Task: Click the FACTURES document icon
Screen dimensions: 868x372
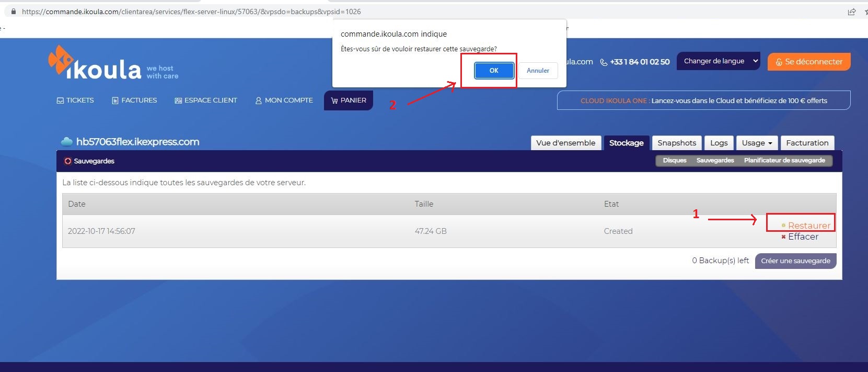Action: pos(115,100)
